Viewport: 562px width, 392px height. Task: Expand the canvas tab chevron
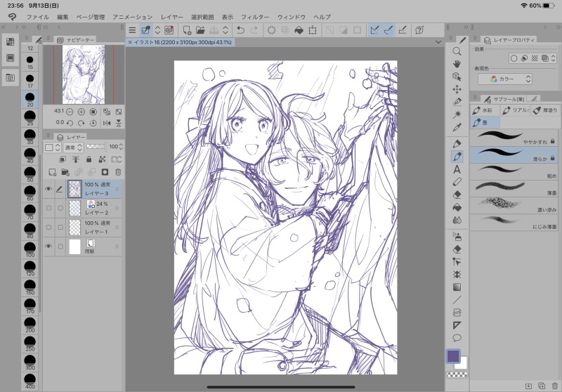tap(438, 42)
